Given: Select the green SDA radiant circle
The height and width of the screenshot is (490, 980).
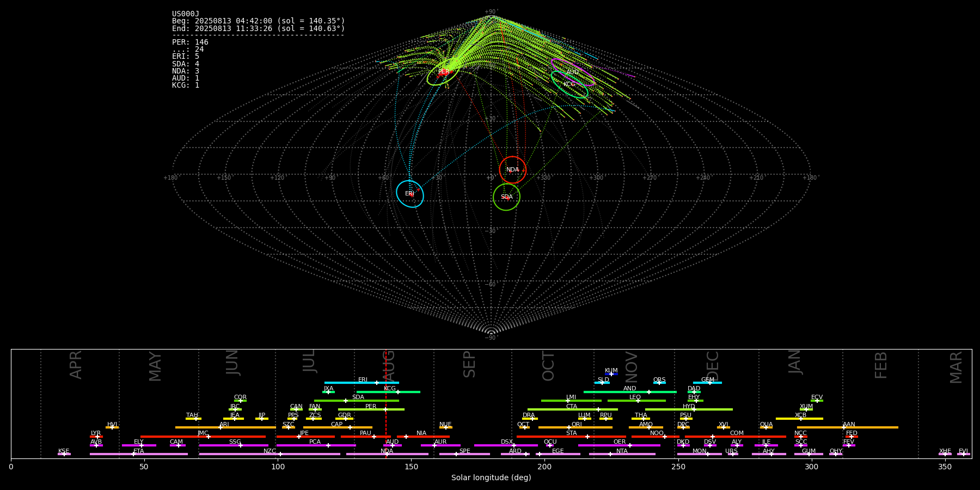Looking at the screenshot, I should click(x=506, y=197).
